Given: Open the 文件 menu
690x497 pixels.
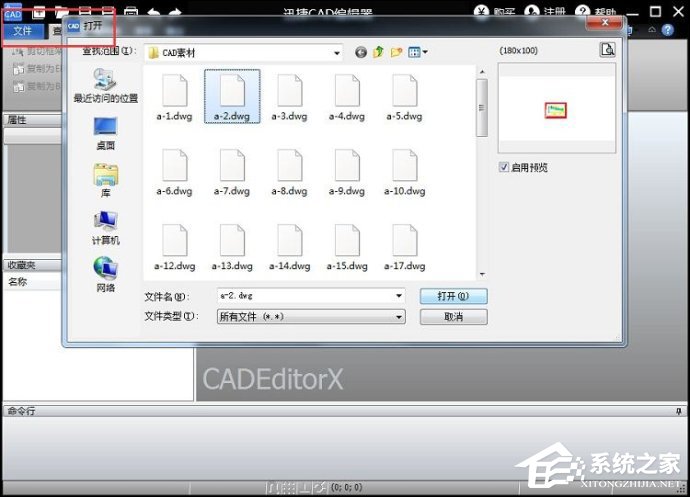Looking at the screenshot, I should [22, 31].
